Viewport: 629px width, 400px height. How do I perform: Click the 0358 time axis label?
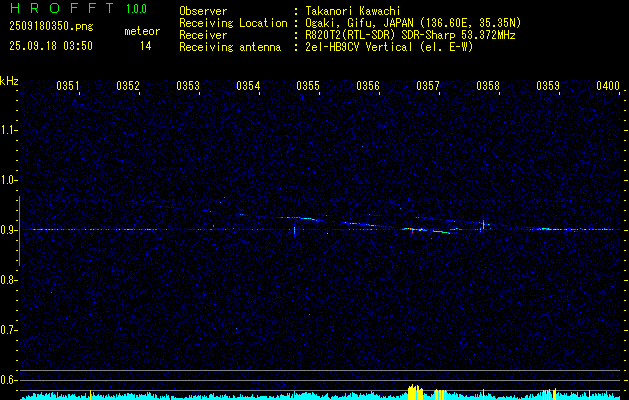pyautogui.click(x=488, y=86)
